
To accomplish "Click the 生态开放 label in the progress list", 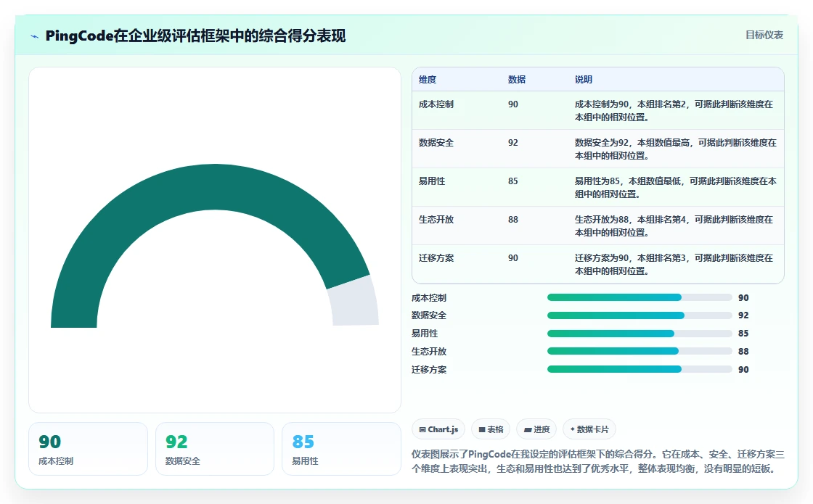I will 429,351.
